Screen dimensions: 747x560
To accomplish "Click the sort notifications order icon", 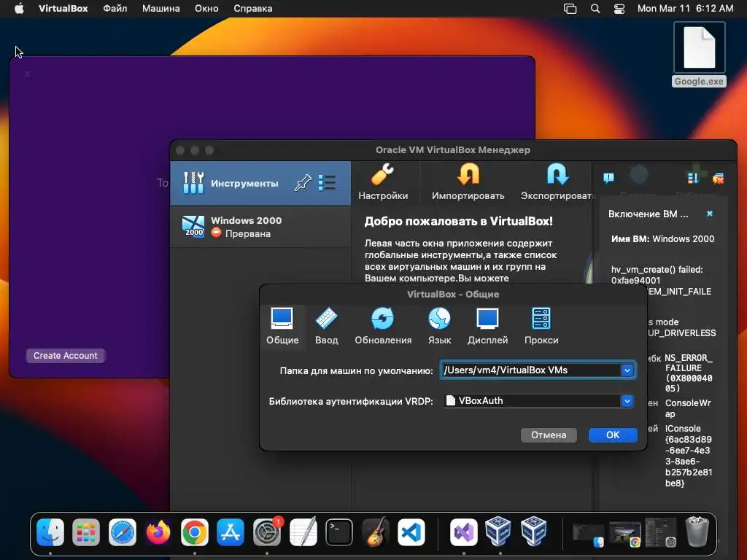I will pos(693,178).
